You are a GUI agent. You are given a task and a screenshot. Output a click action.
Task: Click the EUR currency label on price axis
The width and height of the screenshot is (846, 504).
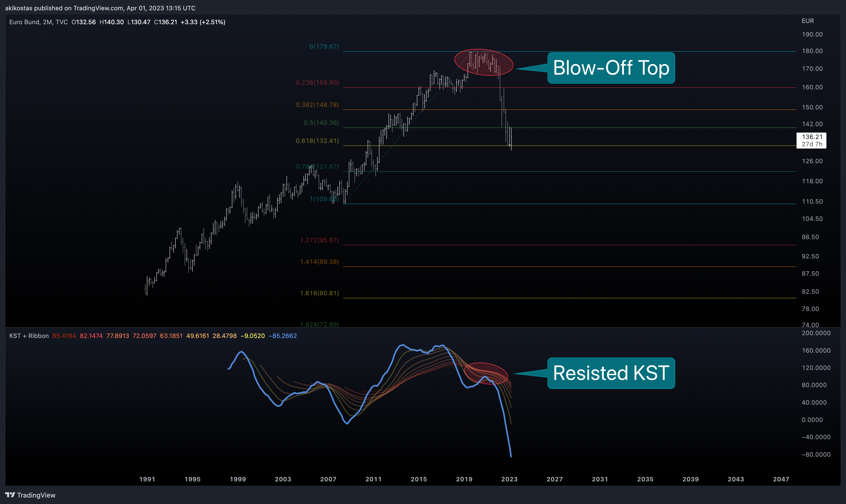pos(808,21)
